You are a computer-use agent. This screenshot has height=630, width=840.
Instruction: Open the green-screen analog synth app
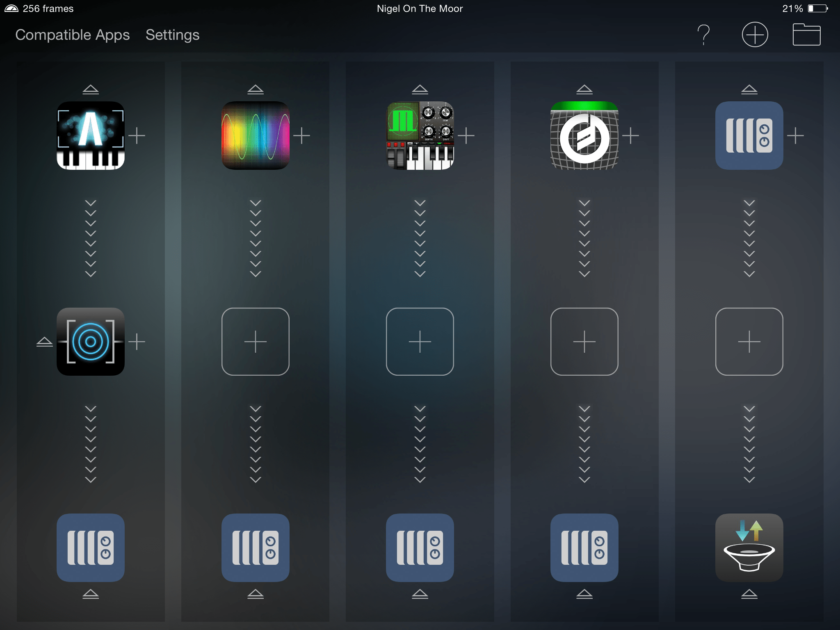[x=420, y=135]
